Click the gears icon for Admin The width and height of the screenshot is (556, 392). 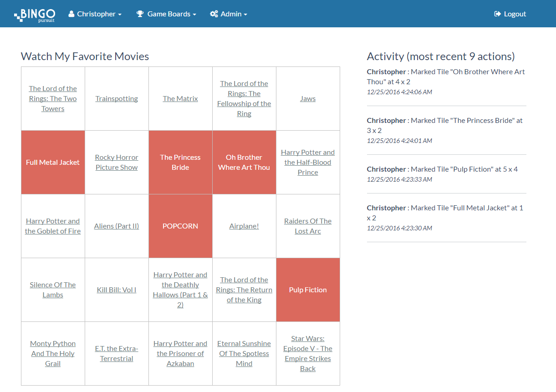tap(214, 14)
